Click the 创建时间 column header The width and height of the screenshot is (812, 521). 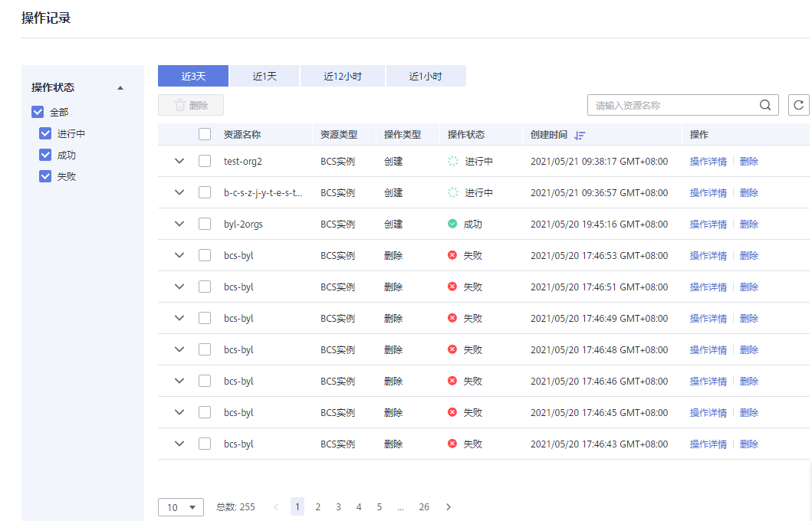pos(548,135)
